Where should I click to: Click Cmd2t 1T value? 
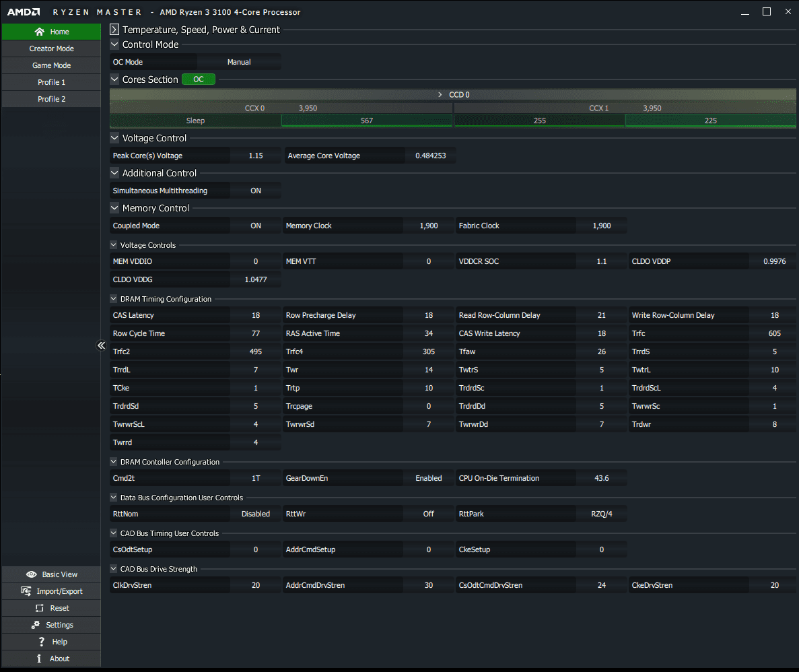256,478
